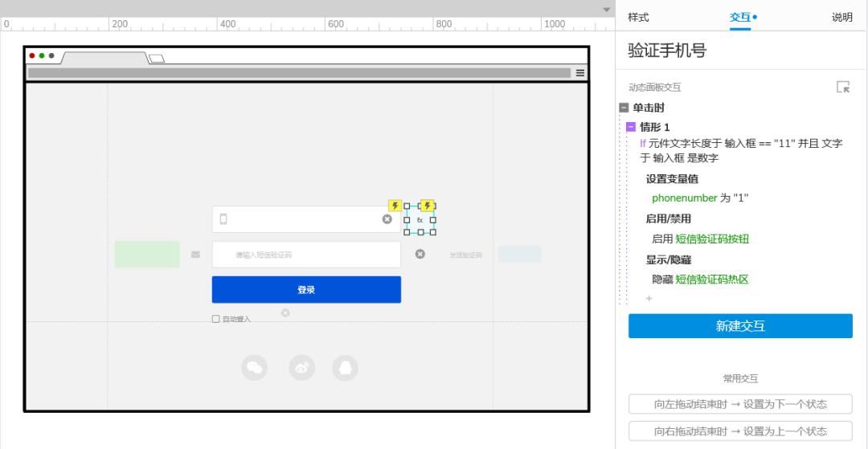Viewport: 868px width, 449px height.
Task: Select the fx widget on the canvas
Action: coord(420,219)
